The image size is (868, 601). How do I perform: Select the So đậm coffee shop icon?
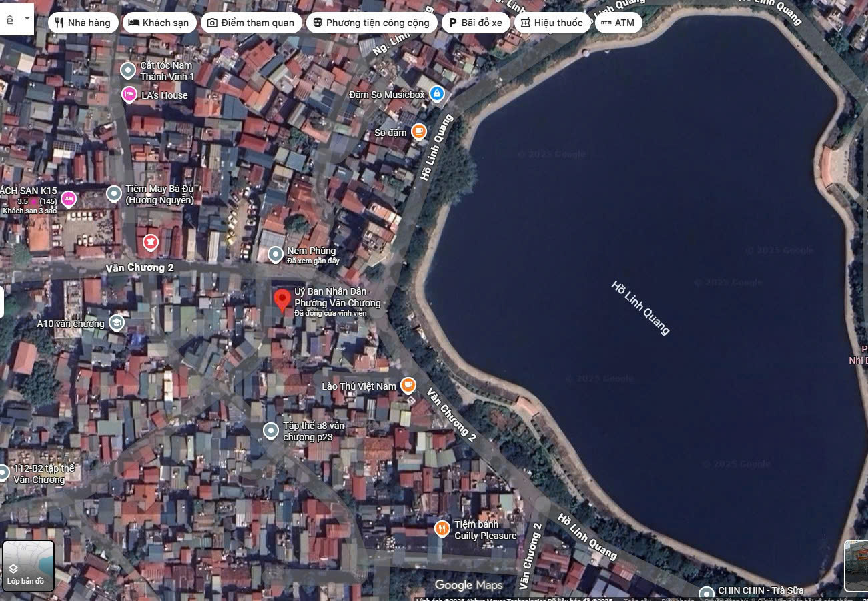pyautogui.click(x=419, y=131)
